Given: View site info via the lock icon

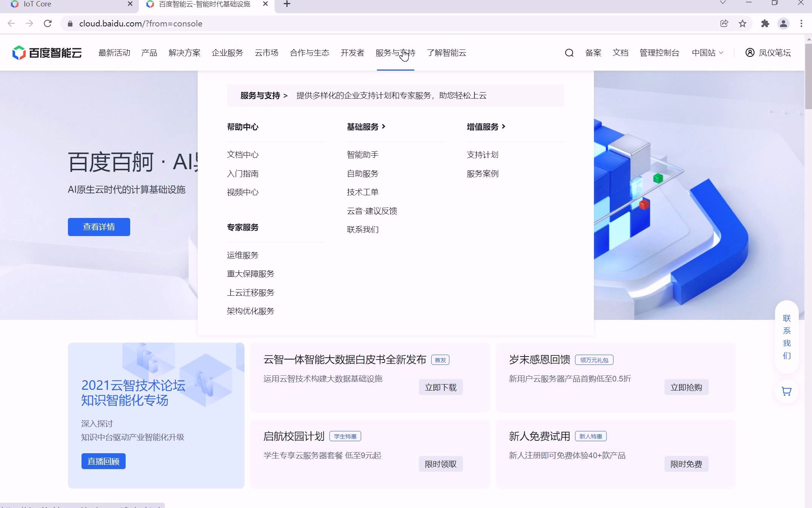Looking at the screenshot, I should pyautogui.click(x=70, y=23).
